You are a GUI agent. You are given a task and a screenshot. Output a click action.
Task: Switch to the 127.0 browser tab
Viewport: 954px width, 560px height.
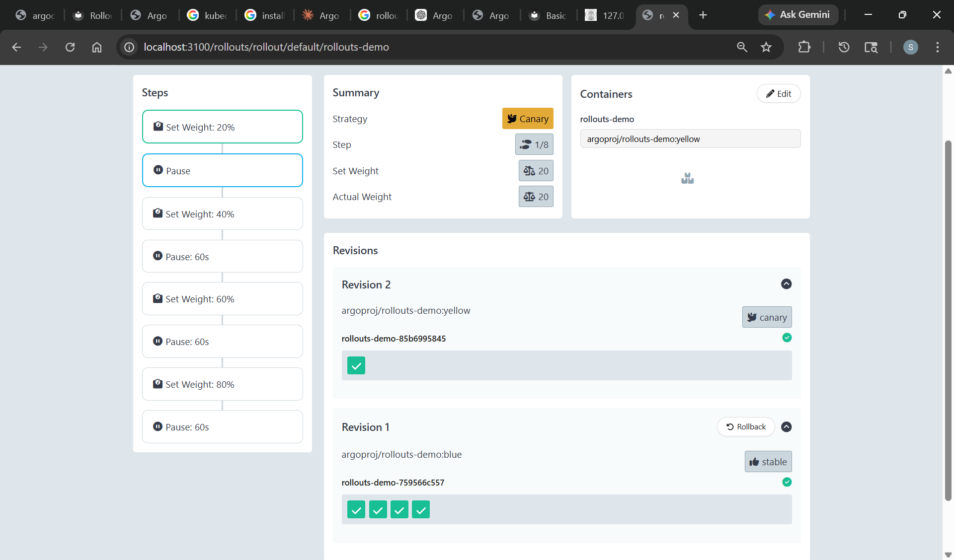tap(605, 15)
